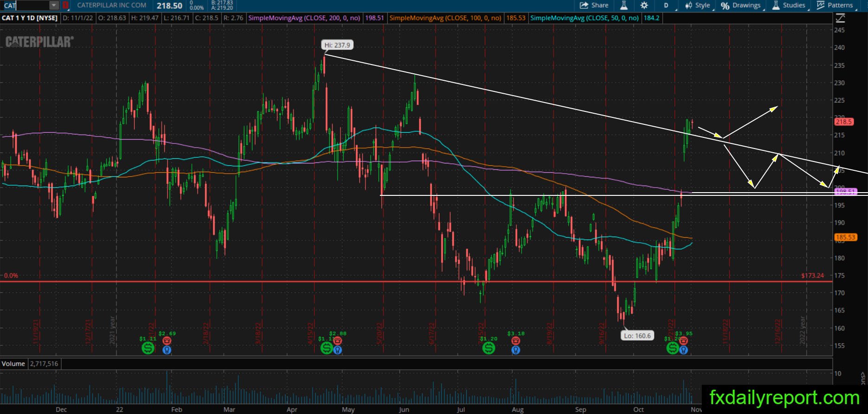Click the blue lightbulb icon below $2.69
This screenshot has height=414, width=868.
tap(167, 350)
